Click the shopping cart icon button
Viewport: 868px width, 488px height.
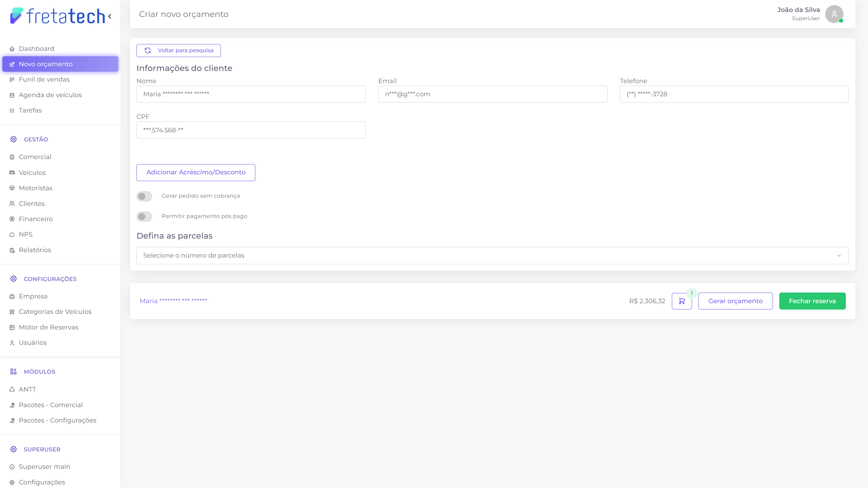tap(681, 301)
